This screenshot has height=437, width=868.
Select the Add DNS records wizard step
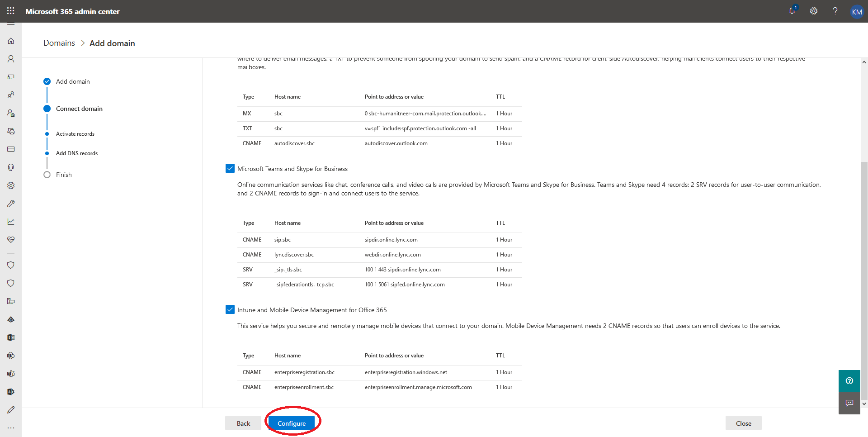click(x=77, y=153)
